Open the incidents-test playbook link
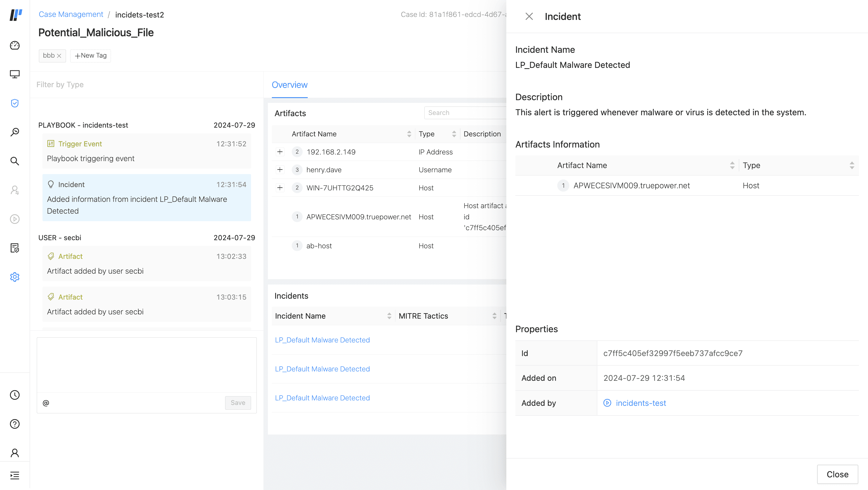 click(x=640, y=403)
